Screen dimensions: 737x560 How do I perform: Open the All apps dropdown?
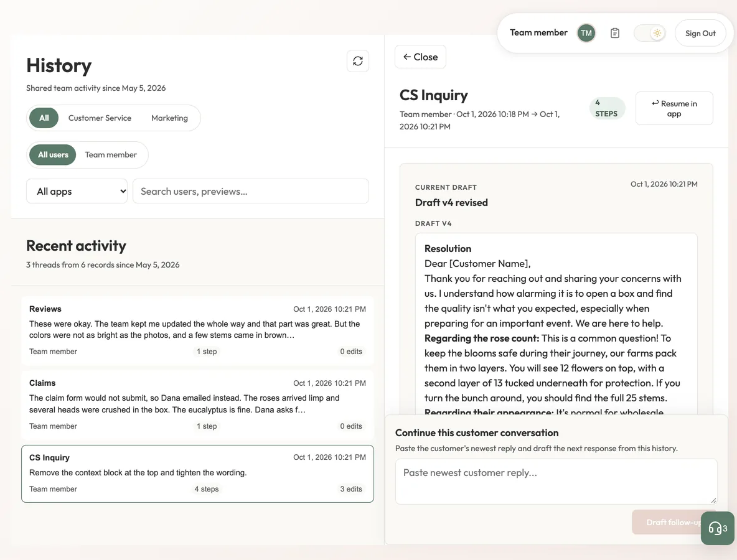coord(77,191)
